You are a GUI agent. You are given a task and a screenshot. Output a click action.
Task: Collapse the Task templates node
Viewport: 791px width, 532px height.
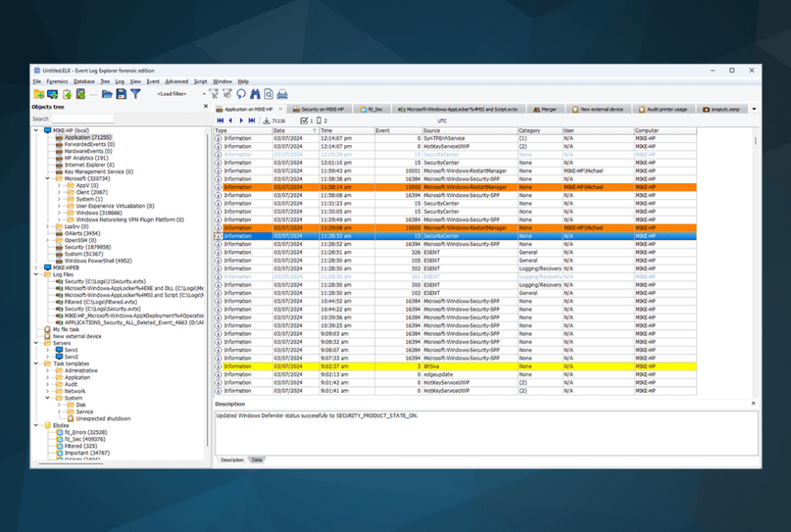point(36,364)
